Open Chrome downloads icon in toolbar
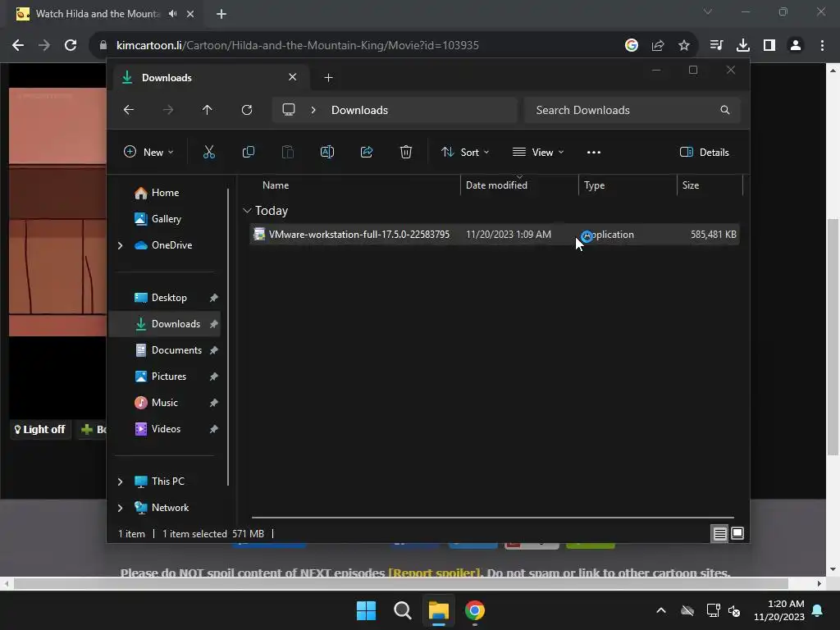Viewport: 840px width, 630px height. click(742, 45)
